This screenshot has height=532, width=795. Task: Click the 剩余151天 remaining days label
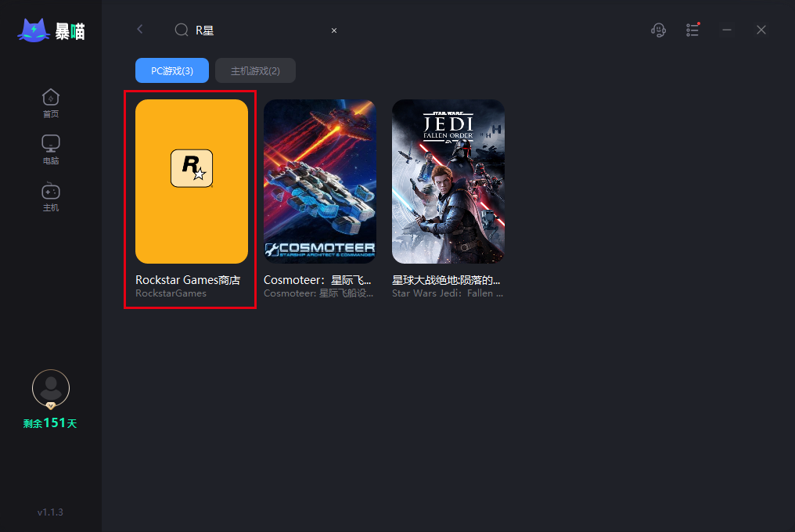[x=50, y=423]
